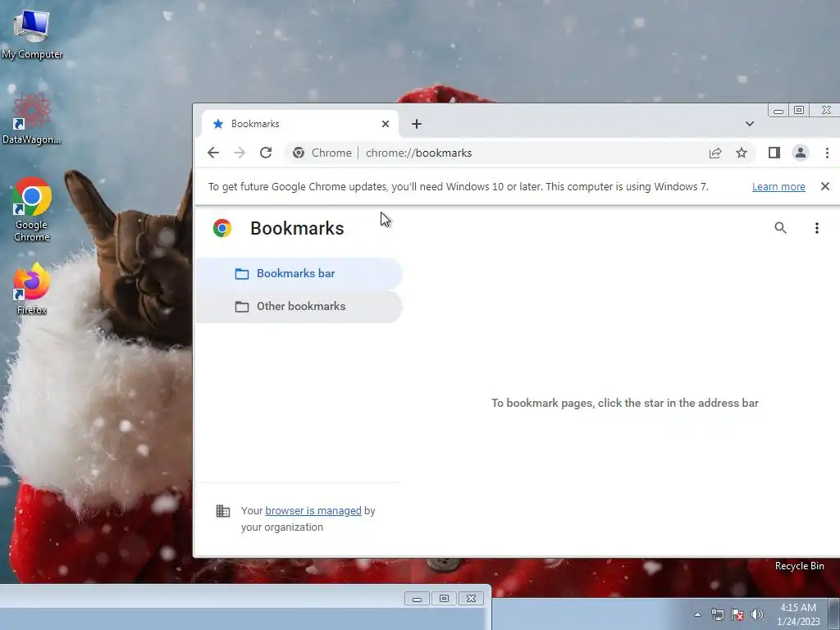Select the Firefox desktop shortcut
This screenshot has width=840, height=630.
pos(32,289)
